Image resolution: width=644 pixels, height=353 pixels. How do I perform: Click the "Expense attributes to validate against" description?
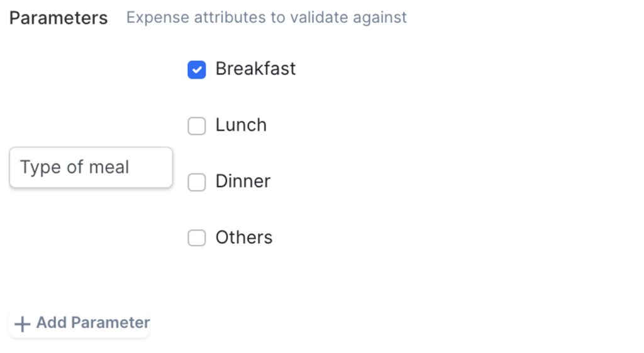(x=267, y=18)
